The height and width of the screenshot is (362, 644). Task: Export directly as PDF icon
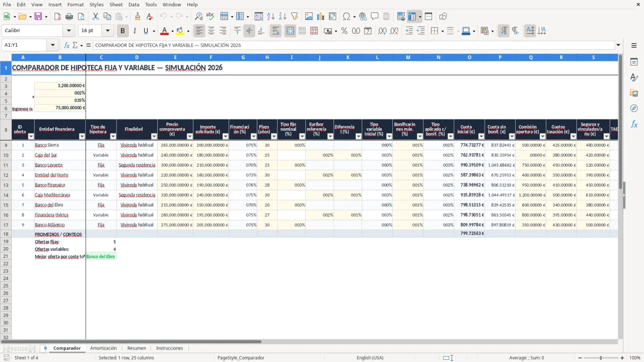(57, 17)
